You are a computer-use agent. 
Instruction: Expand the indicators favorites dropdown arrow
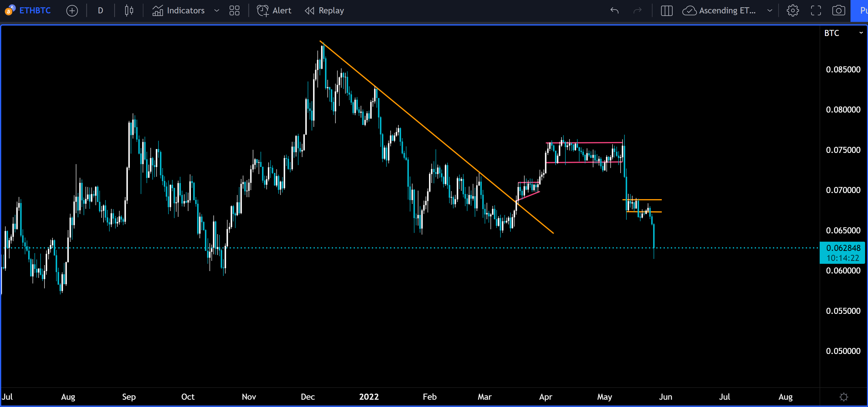[217, 10]
